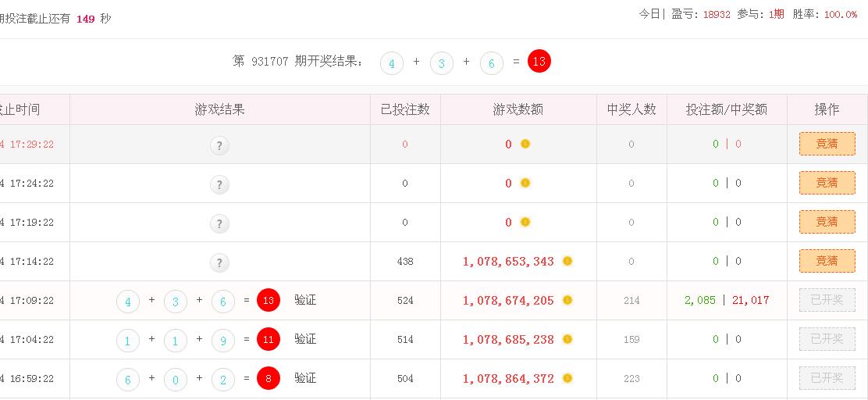The image size is (868, 400).
Task: Click the question mark icon in the 17:29:22 row
Action: click(219, 145)
